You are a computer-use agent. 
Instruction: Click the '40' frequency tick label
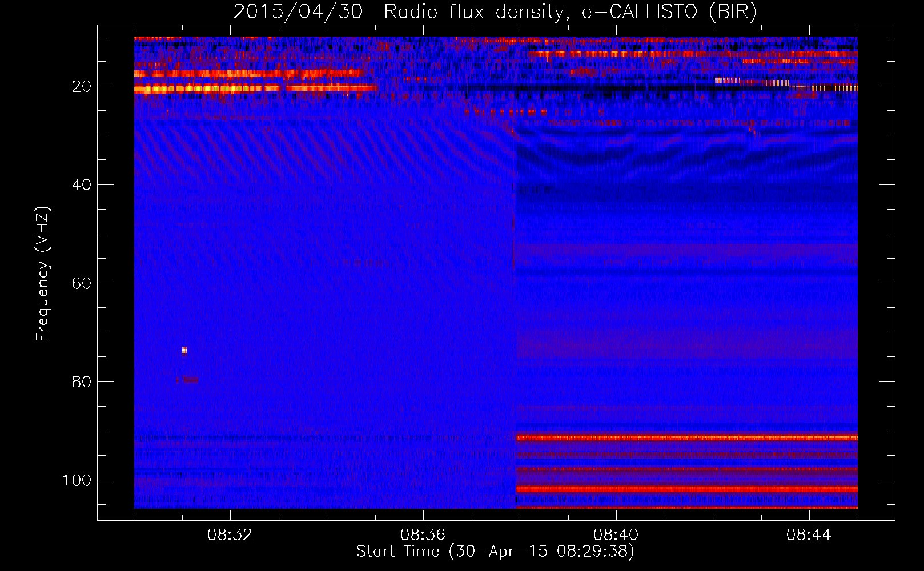(82, 185)
